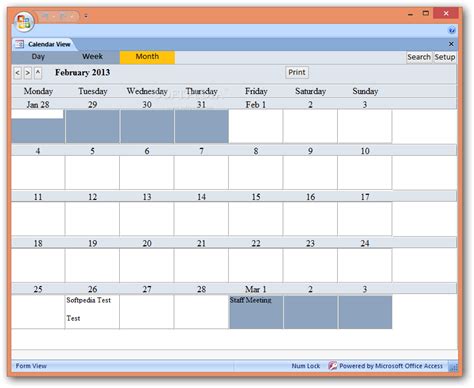Switch to Week view
Image resolution: width=474 pixels, height=388 pixels.
pos(93,57)
